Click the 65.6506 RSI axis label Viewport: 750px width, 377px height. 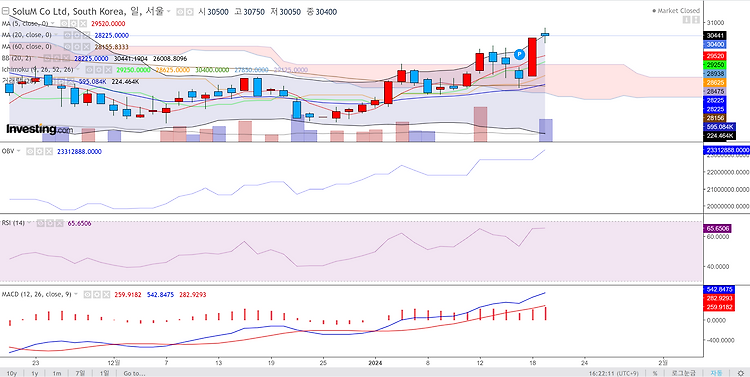pyautogui.click(x=716, y=229)
